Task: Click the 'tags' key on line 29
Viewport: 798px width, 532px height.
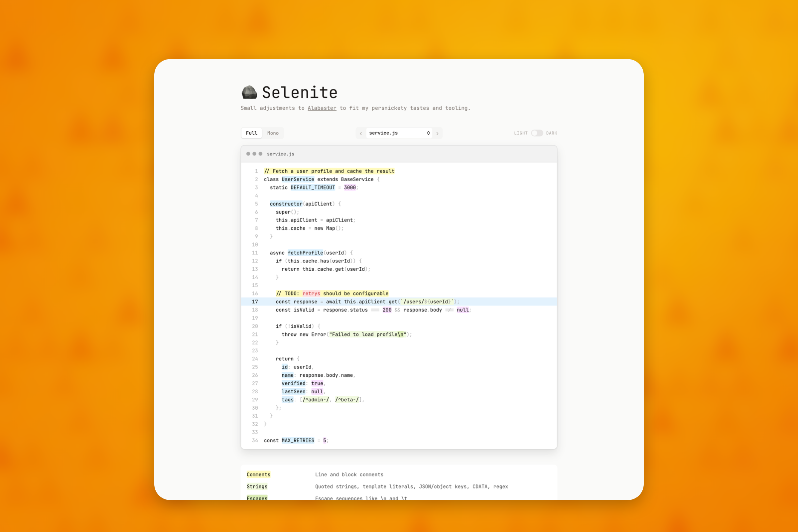Action: pos(287,400)
